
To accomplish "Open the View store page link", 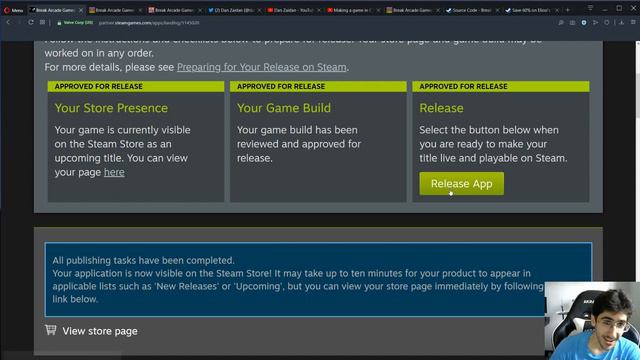I will coord(100,331).
